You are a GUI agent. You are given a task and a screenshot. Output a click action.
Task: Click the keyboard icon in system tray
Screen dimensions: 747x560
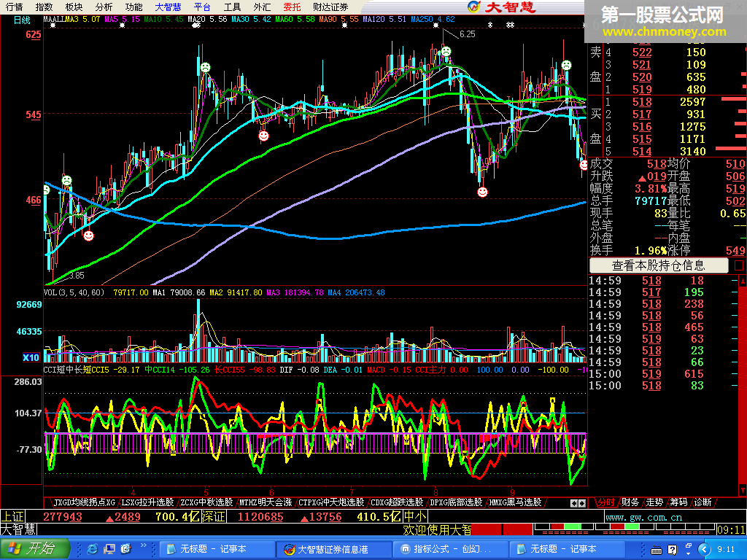[657, 550]
